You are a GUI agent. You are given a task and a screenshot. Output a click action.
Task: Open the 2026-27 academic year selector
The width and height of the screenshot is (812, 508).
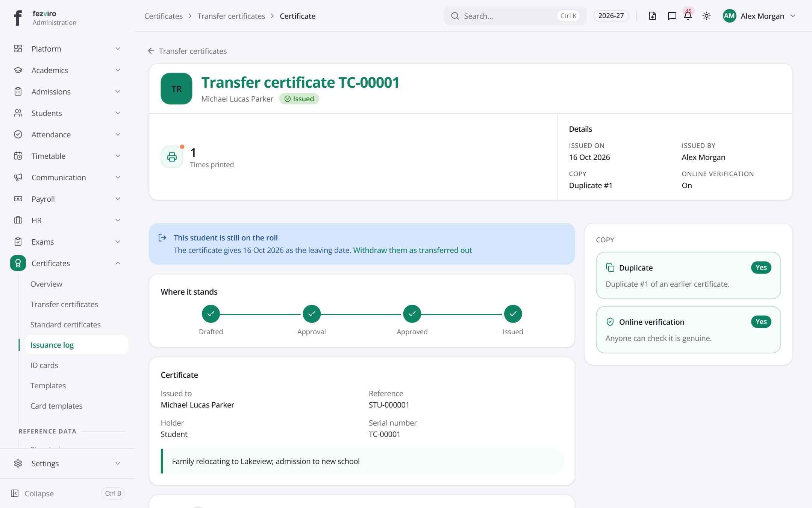point(611,16)
